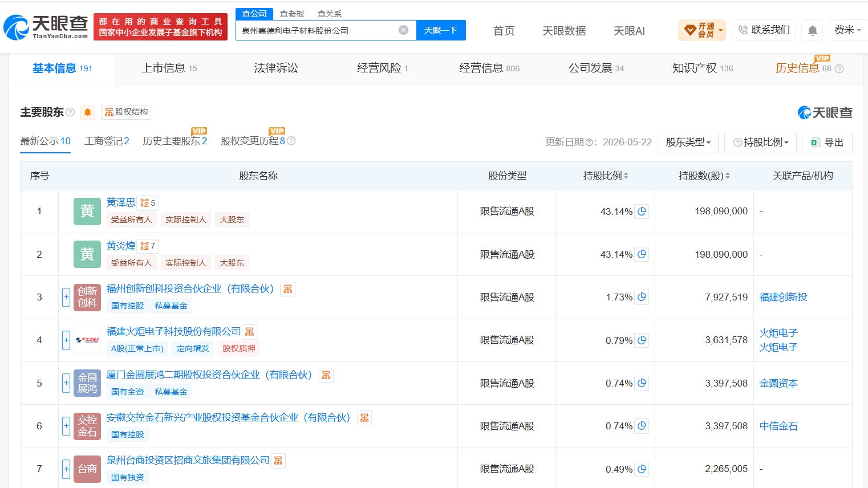Open the notification bell in header
The width and height of the screenshot is (868, 488).
tap(813, 30)
